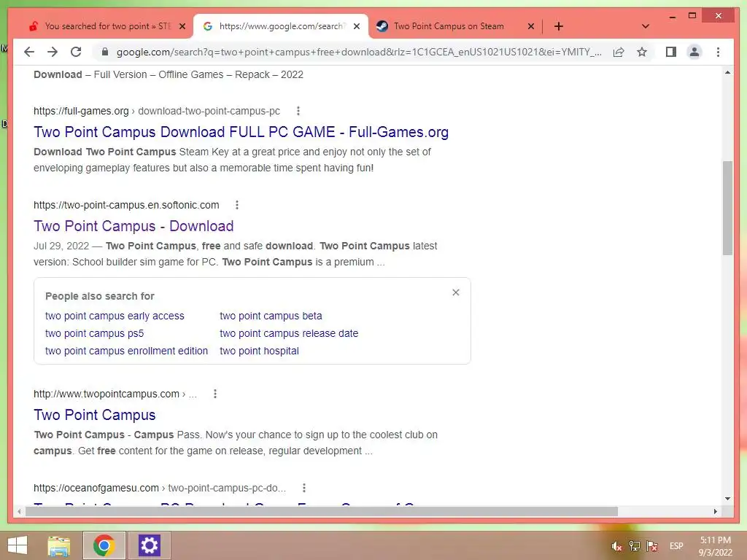Click vertical scrollbar up arrow
Screen dimensions: 747x560
click(727, 73)
